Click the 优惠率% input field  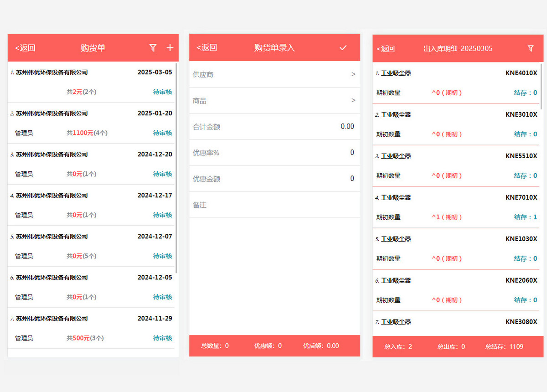pyautogui.click(x=296, y=153)
